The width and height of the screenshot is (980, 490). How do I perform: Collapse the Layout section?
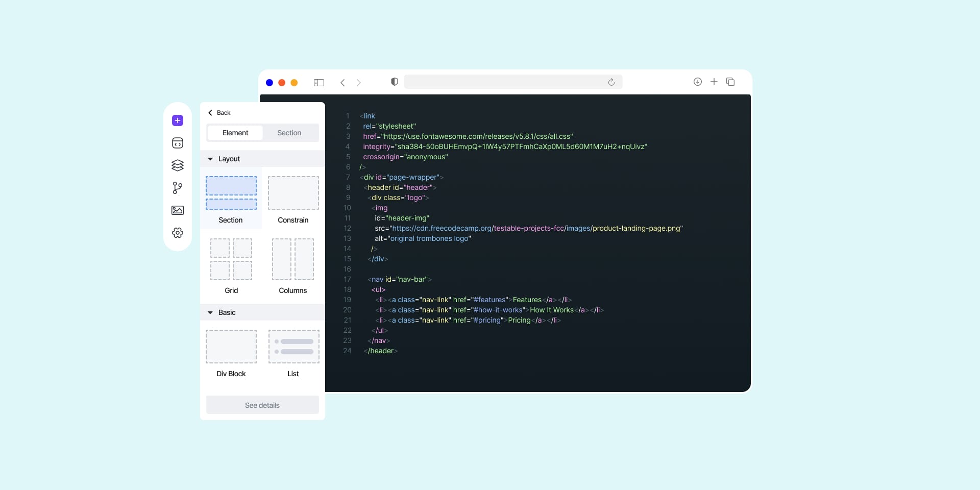click(210, 159)
